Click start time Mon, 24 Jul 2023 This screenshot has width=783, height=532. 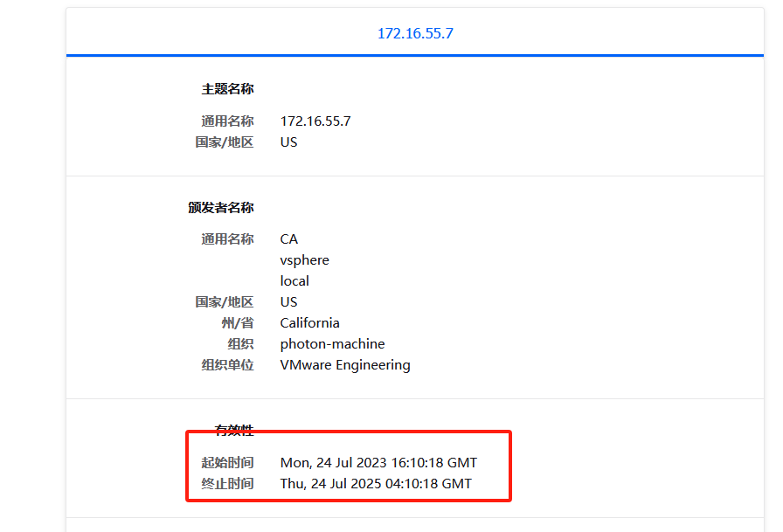click(x=378, y=463)
